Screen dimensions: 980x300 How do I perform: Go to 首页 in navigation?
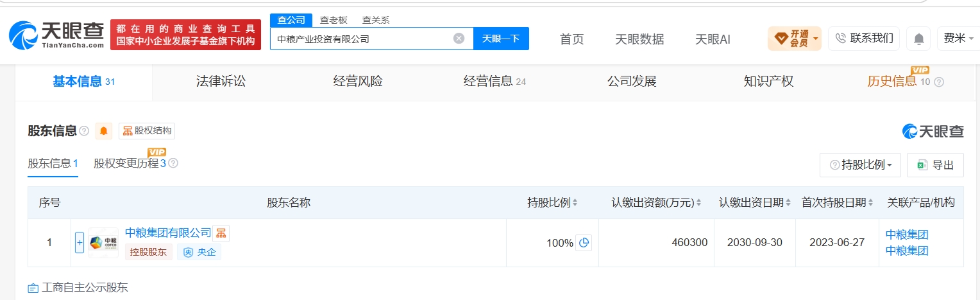click(x=572, y=39)
